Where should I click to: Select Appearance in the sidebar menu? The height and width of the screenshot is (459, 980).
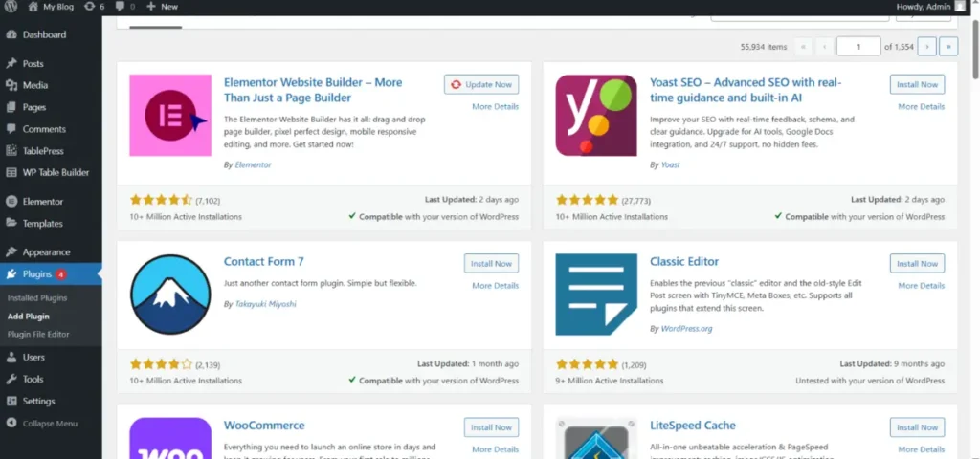(x=46, y=252)
